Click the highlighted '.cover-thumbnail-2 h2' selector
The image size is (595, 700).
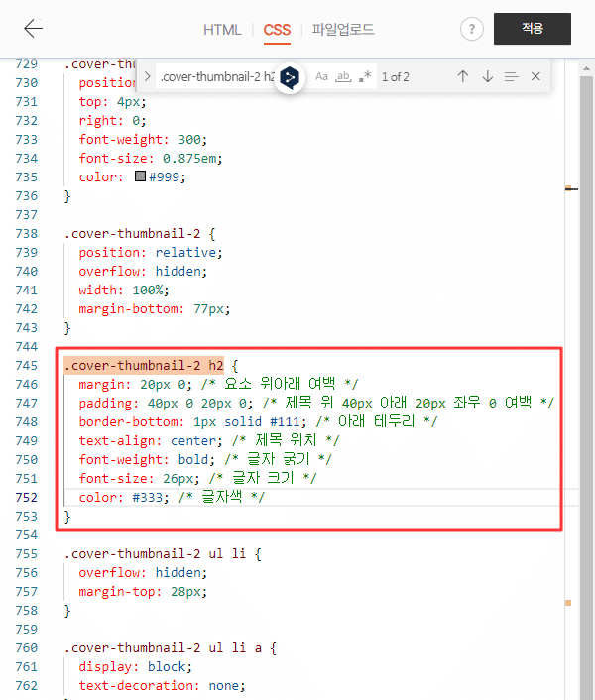click(x=144, y=365)
